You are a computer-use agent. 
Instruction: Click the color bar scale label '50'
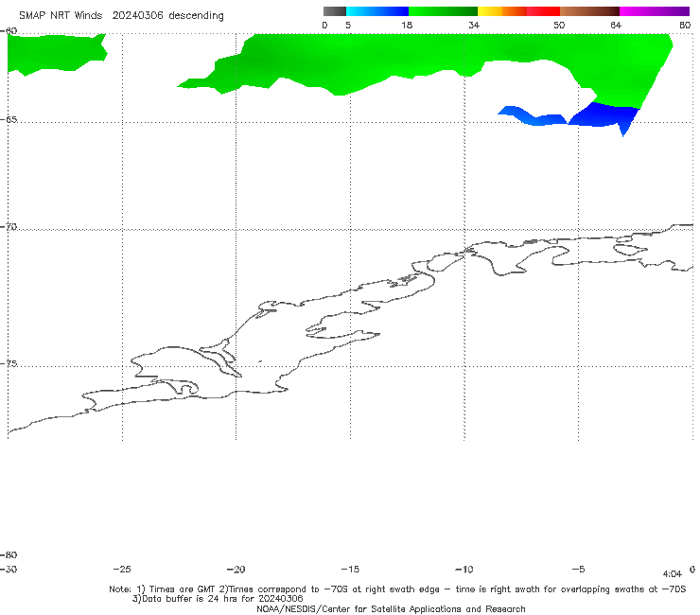point(559,26)
